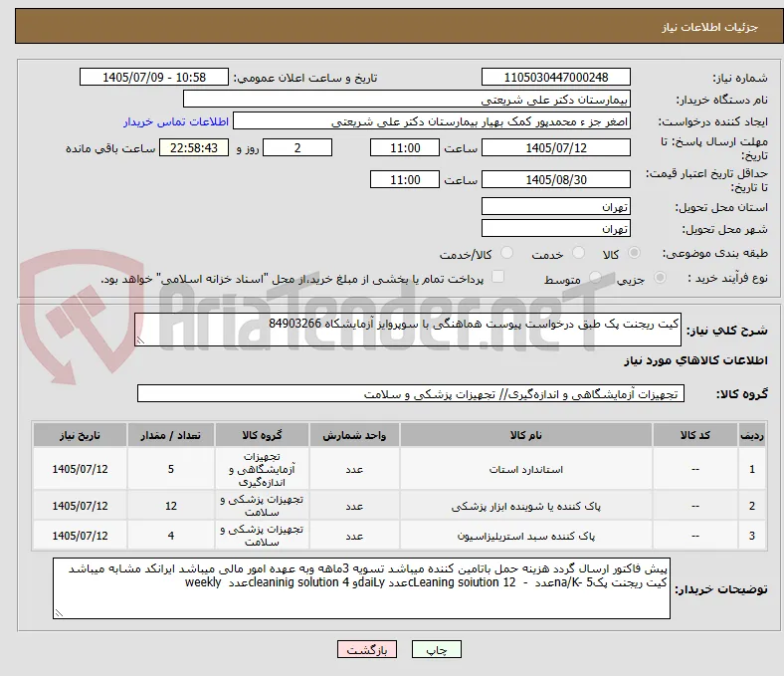Click the page title جزئیات اطلاعات نیاز

[x=710, y=27]
